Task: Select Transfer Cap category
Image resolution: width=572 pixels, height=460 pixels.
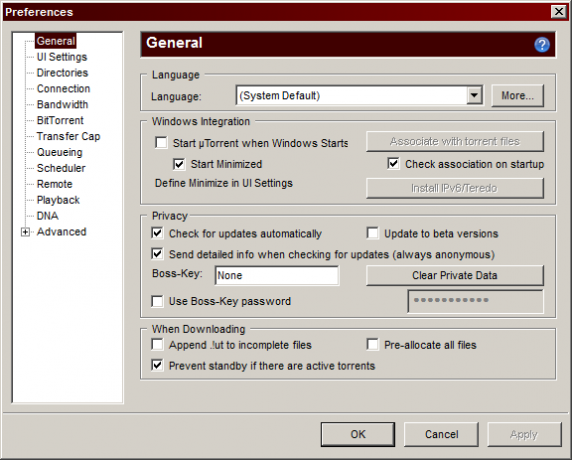Action: pos(68,136)
